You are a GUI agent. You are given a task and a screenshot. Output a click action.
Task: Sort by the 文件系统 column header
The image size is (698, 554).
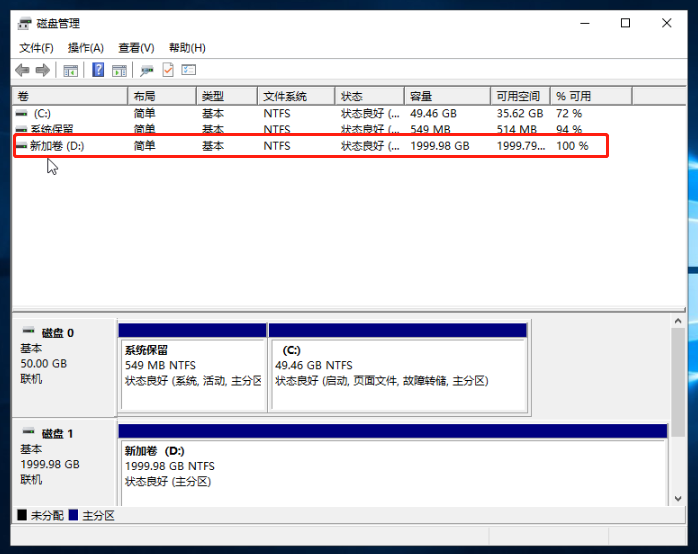coord(296,96)
